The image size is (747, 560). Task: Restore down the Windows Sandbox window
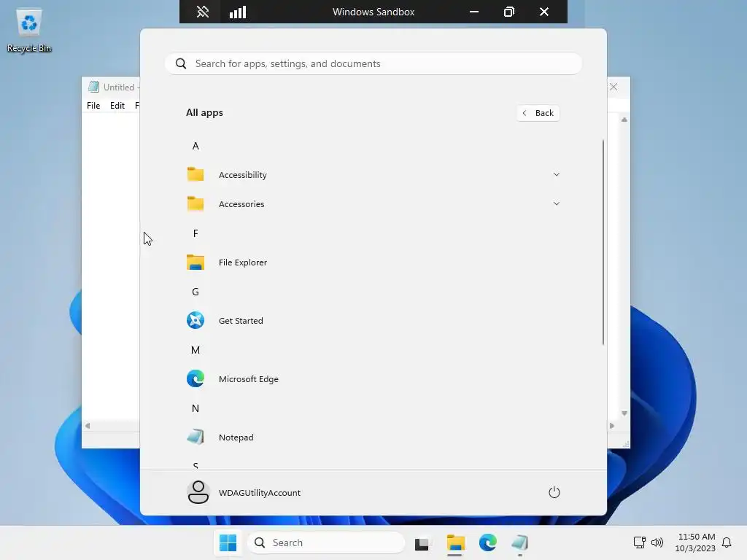pos(508,12)
